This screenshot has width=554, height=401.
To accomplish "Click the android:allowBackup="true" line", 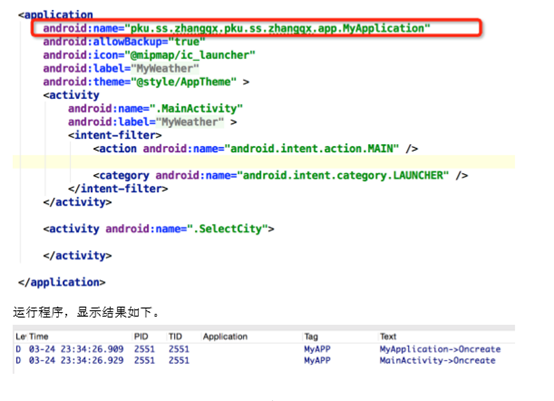I will tap(124, 42).
